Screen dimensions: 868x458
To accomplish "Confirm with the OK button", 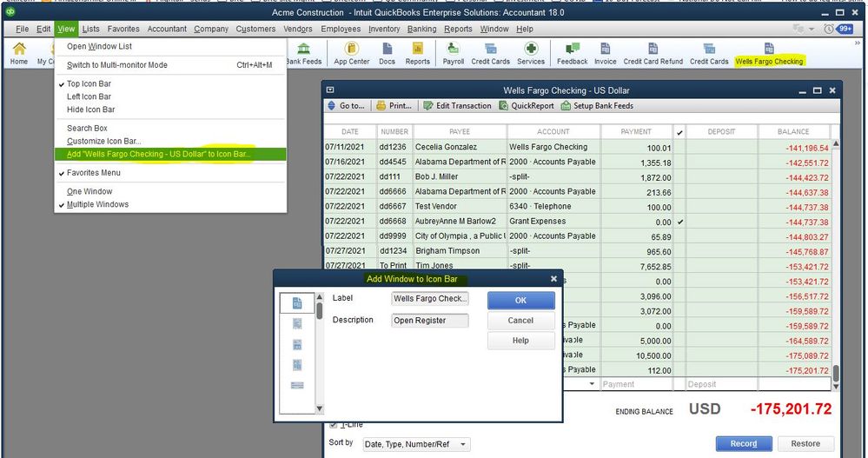I will pos(521,300).
